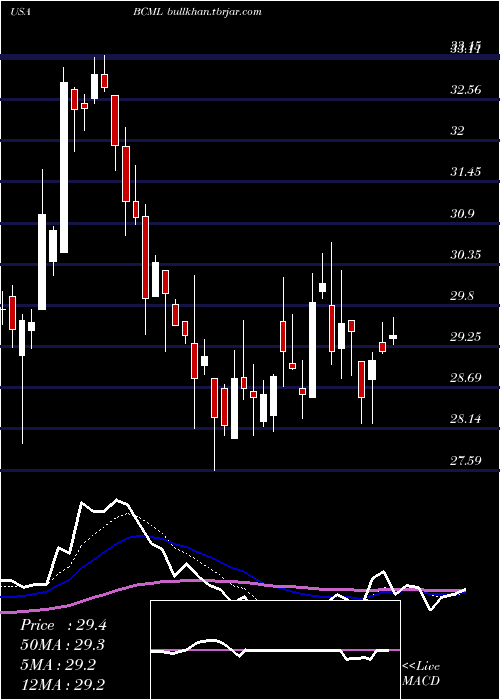The width and height of the screenshot is (500, 700).
Task: Click the 28.14 price level label
Action: (x=466, y=419)
